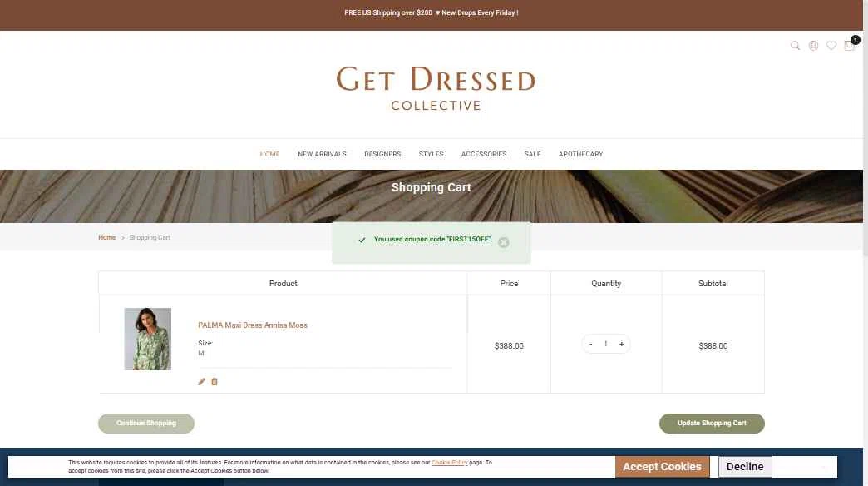Open the DESIGNERS menu
The height and width of the screenshot is (486, 868).
(382, 154)
